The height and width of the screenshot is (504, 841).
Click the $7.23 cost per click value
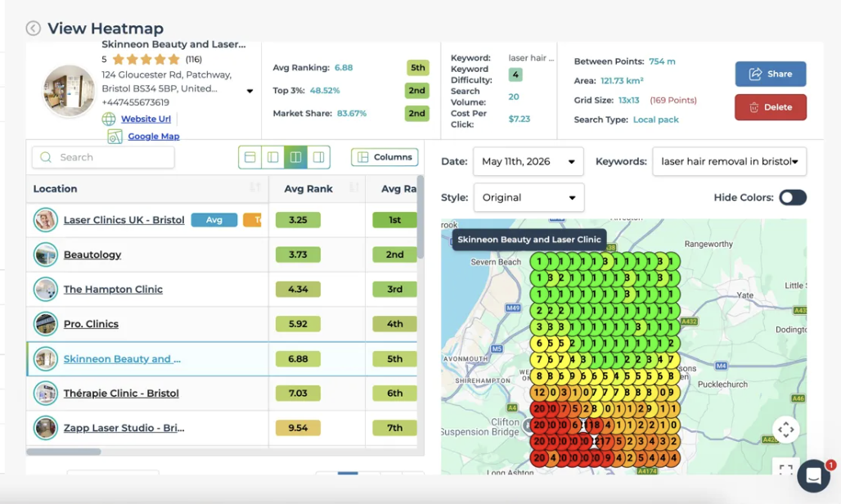point(519,119)
